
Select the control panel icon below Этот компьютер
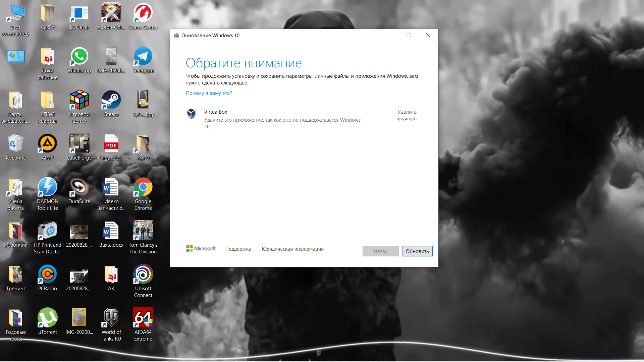coord(15,56)
